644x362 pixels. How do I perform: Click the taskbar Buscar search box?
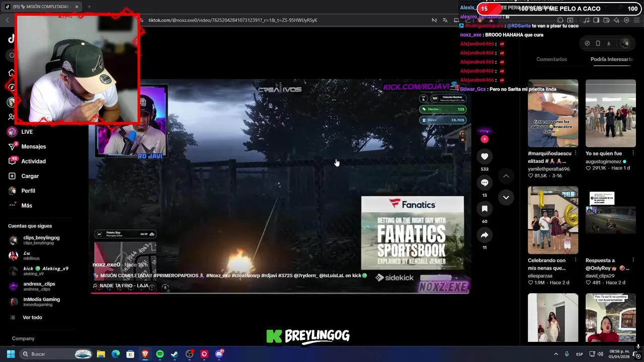57,354
